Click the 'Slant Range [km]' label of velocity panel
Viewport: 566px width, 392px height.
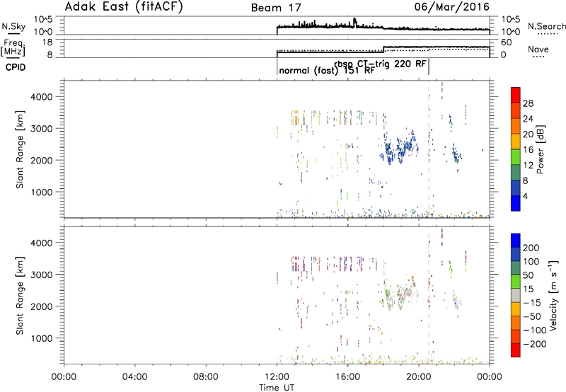[20, 295]
